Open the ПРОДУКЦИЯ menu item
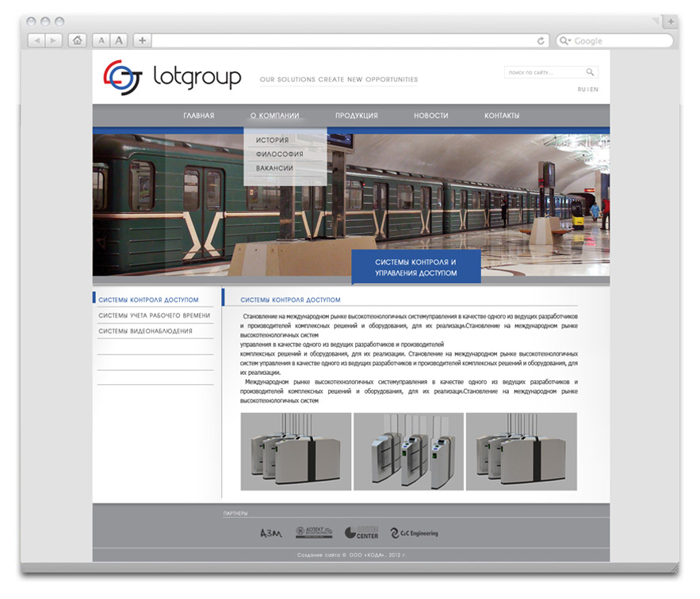This screenshot has width=700, height=599. point(356,116)
